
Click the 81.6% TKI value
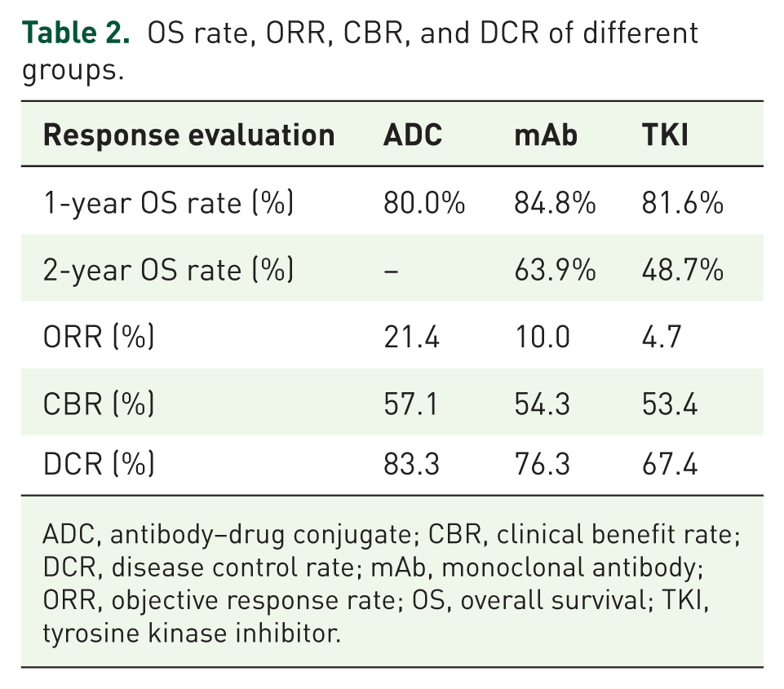(683, 203)
